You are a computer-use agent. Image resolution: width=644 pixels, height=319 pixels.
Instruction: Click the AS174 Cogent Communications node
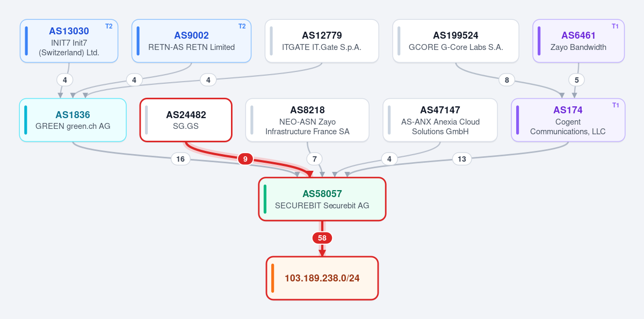[x=568, y=120]
